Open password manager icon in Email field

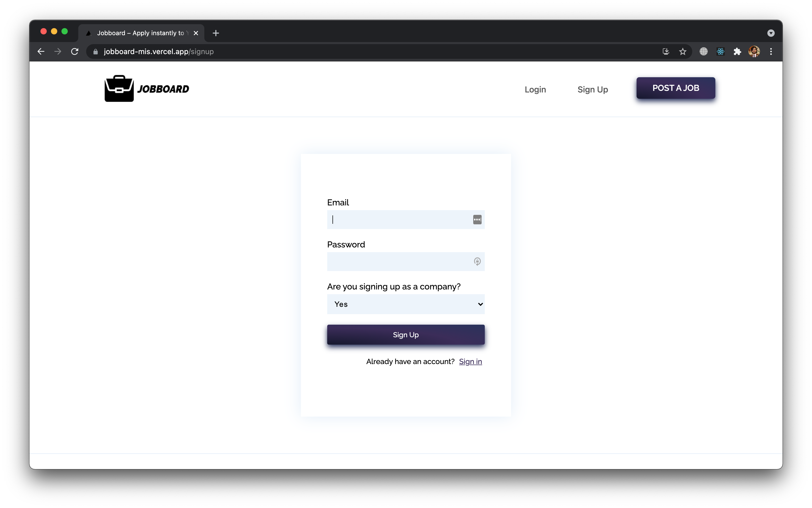click(x=477, y=220)
